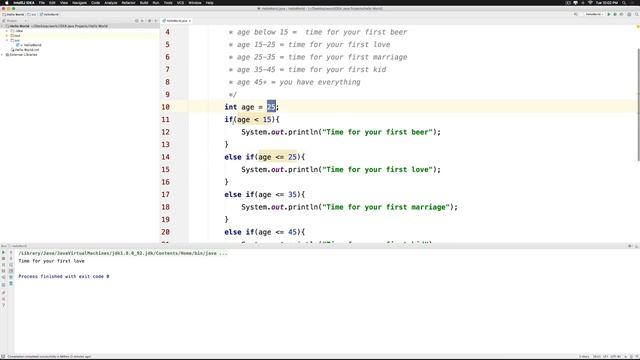Collapse all nodes in Project panel
Screen dimensions: 640x360
142,20
